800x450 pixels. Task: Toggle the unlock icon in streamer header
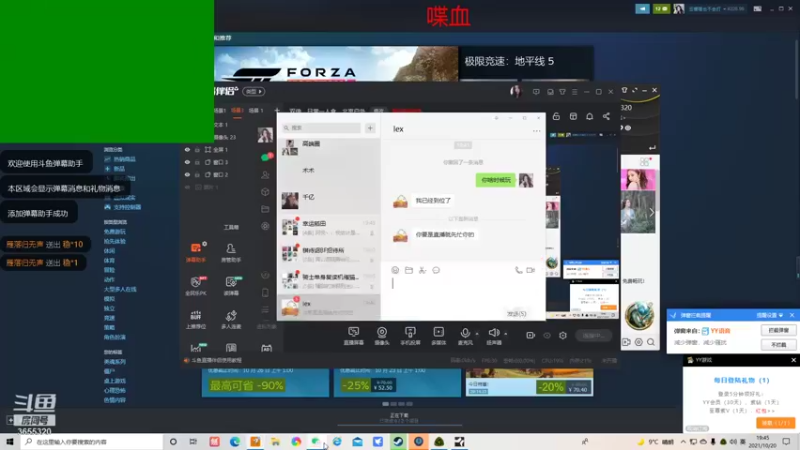pyautogui.click(x=556, y=116)
